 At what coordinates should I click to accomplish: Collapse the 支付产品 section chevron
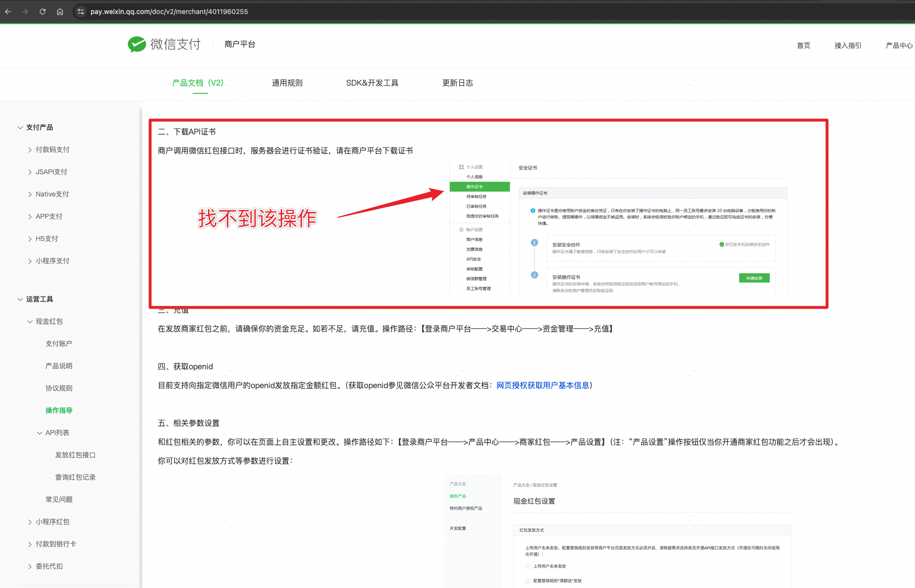click(20, 128)
